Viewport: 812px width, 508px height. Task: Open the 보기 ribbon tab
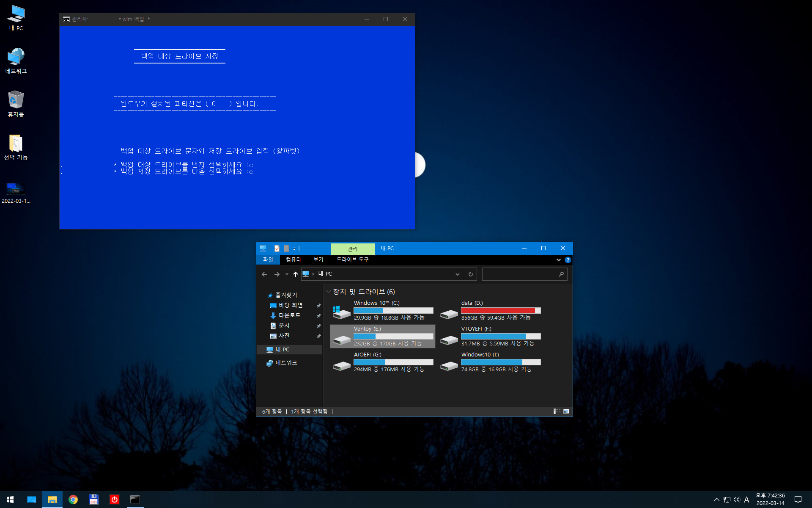coord(318,260)
